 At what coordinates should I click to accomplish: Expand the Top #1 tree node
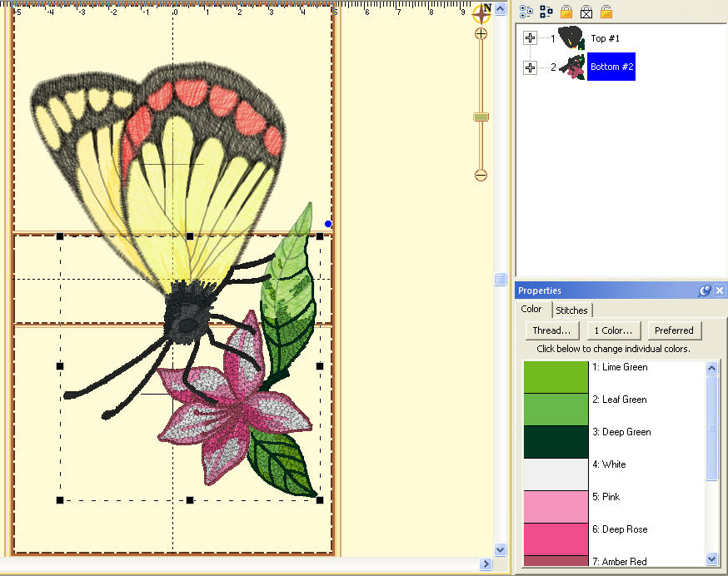click(531, 38)
